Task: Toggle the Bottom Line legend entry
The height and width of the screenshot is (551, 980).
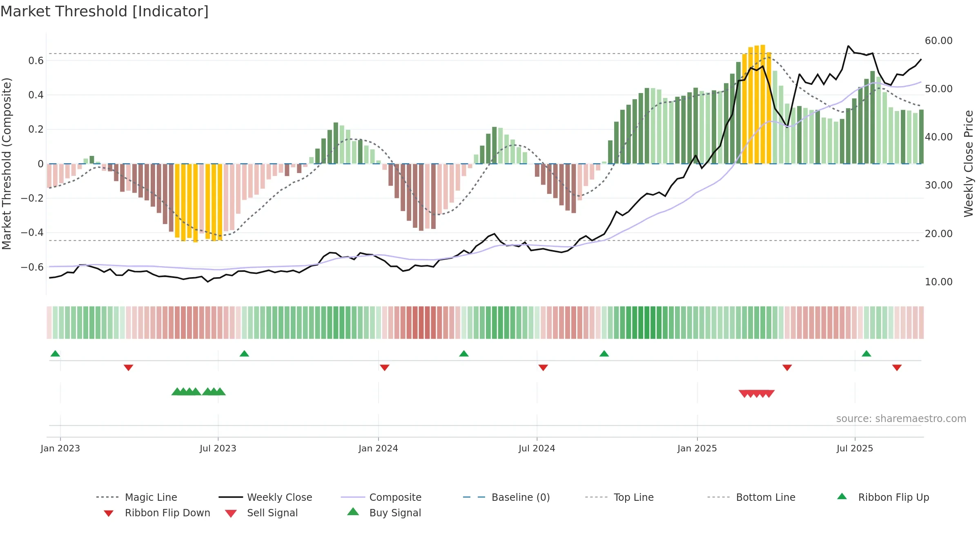Action: click(751, 497)
